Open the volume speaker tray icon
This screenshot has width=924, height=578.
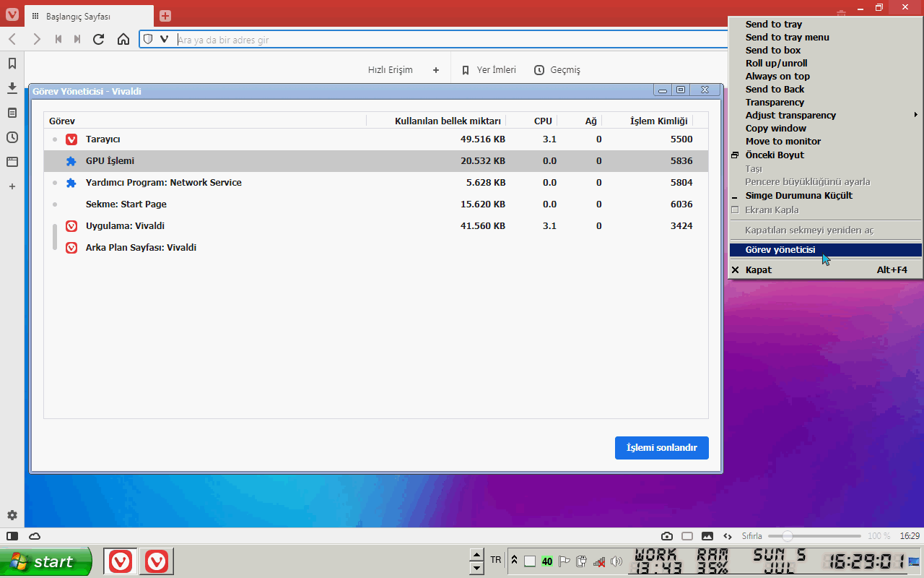click(x=616, y=561)
